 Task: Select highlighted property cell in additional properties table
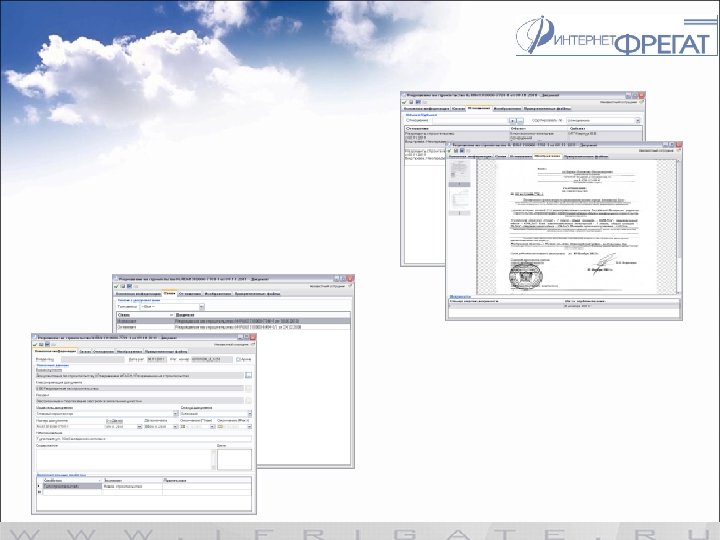coord(72,486)
